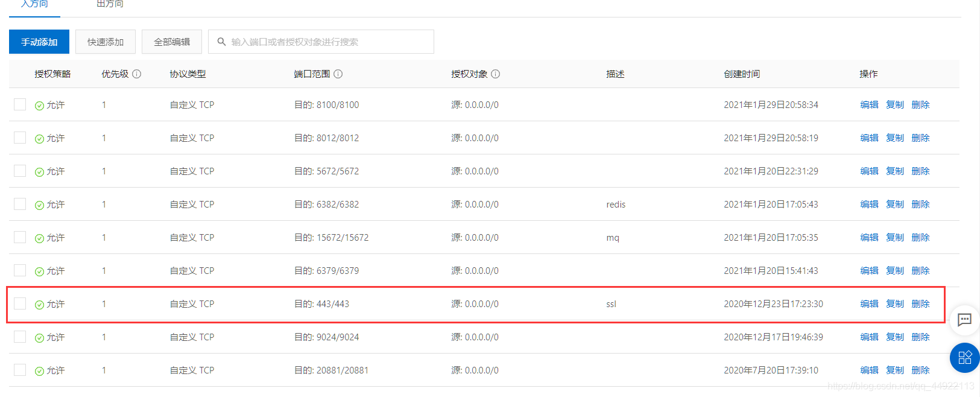
Task: Click the 授权策略 column header
Action: coord(52,74)
